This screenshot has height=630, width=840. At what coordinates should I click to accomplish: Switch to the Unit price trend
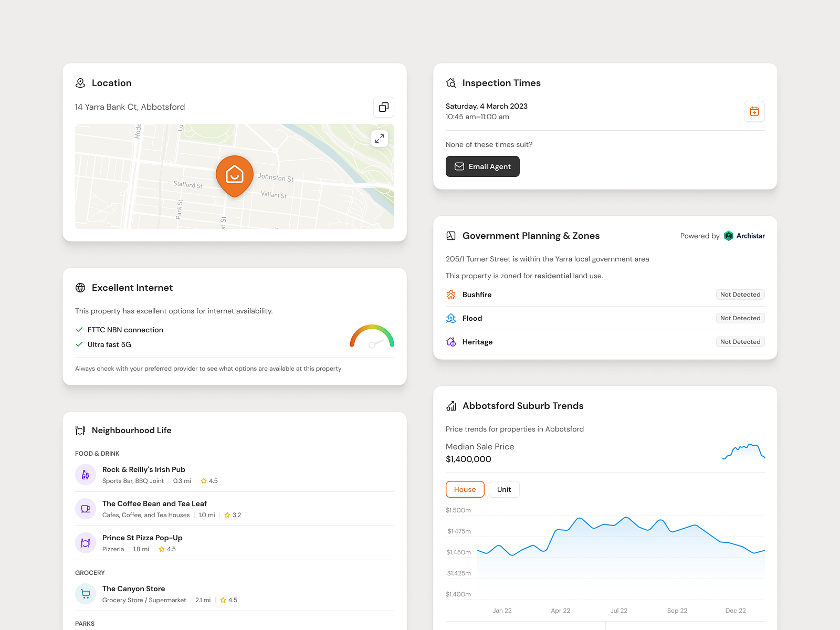[x=503, y=489]
